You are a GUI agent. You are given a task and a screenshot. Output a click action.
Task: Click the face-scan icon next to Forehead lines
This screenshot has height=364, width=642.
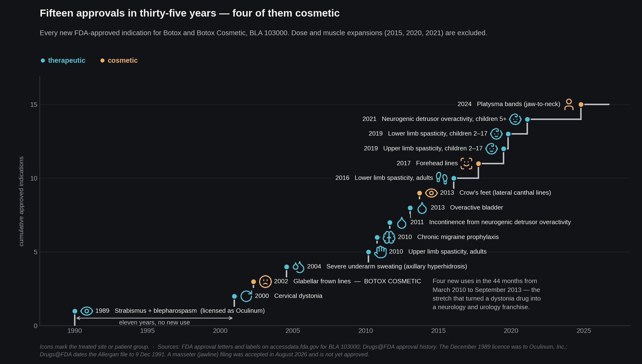click(466, 164)
